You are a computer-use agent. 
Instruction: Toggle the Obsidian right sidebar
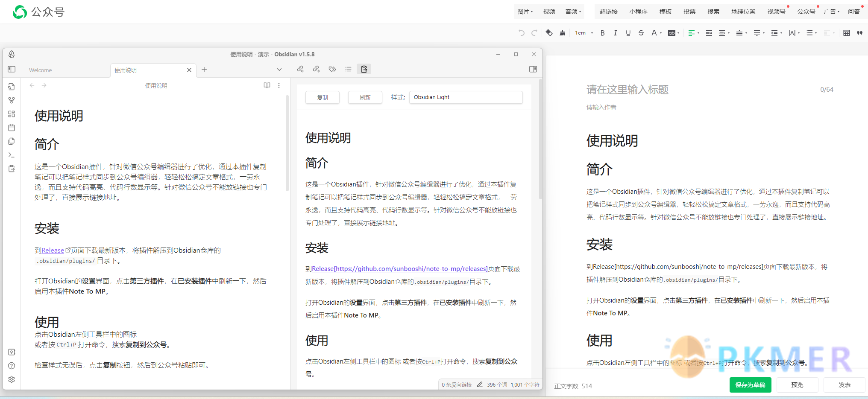(x=533, y=69)
